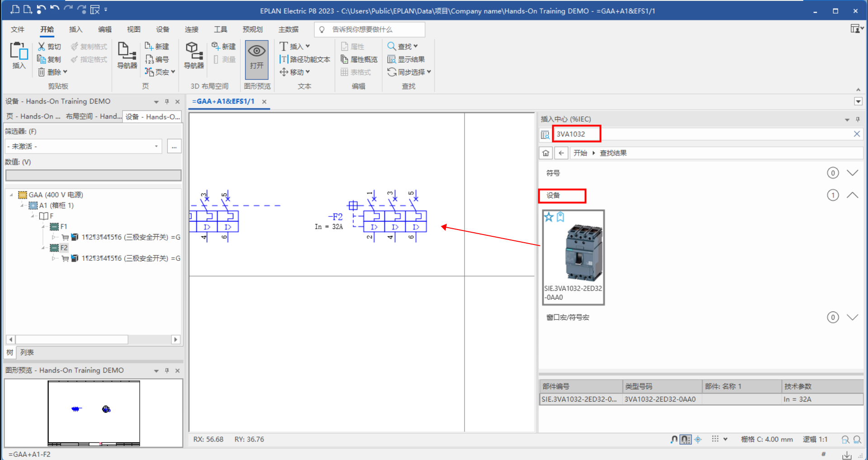Screen dimensions: 868x460
Task: Create new 3D layout space with 新建
Action: pyautogui.click(x=223, y=47)
